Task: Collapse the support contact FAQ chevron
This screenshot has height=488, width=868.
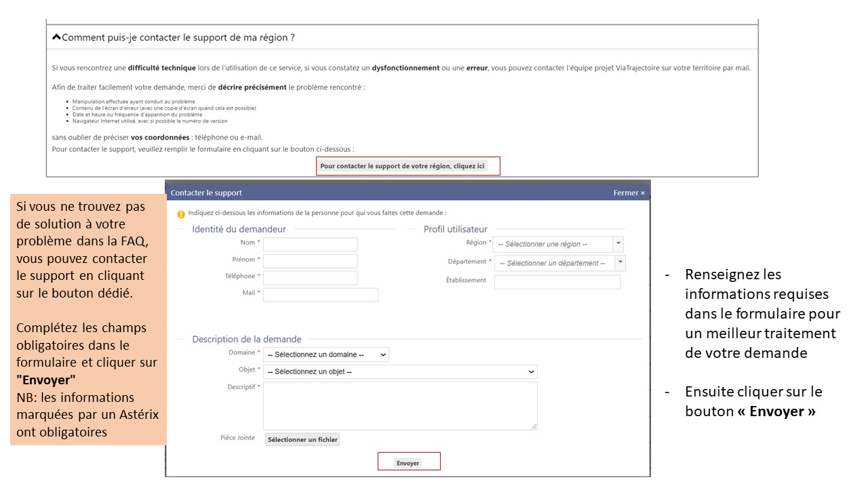Action: (x=56, y=37)
